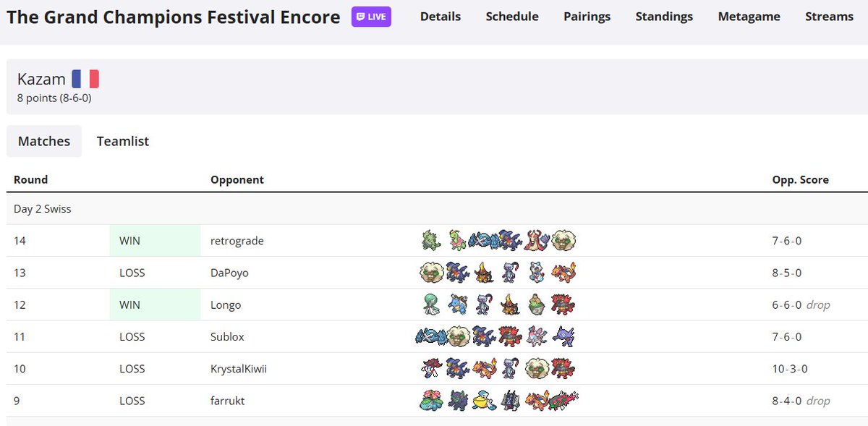This screenshot has width=868, height=426.
Task: Click Sneasler sprite in DaPoyo's row
Action: (510, 273)
